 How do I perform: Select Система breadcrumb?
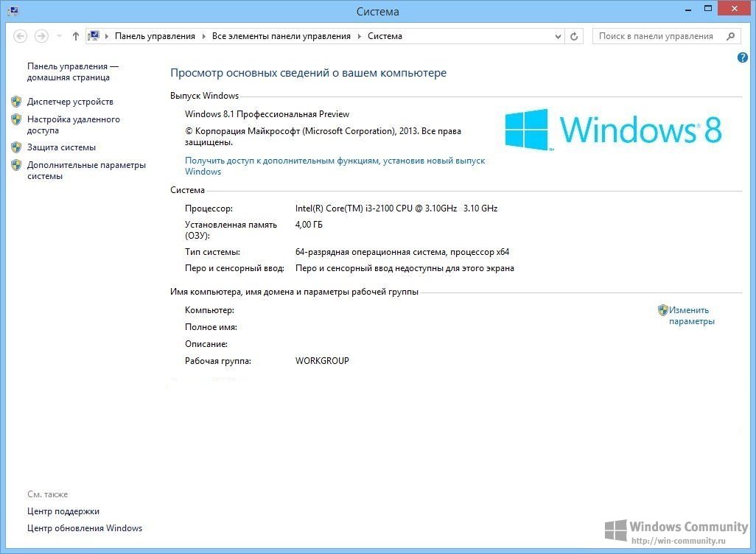(385, 36)
